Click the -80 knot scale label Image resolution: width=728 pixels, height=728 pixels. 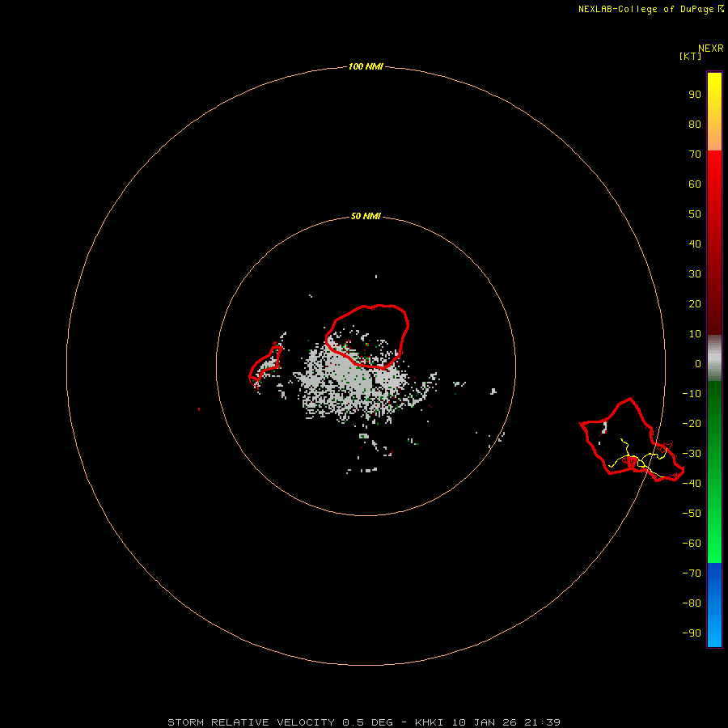(x=692, y=603)
